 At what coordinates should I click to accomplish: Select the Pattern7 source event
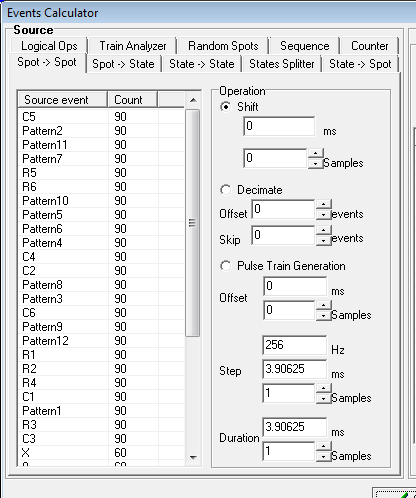pos(101,159)
